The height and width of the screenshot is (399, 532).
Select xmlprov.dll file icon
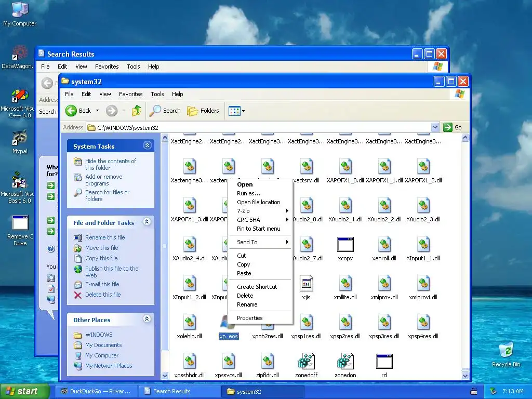coord(384,284)
